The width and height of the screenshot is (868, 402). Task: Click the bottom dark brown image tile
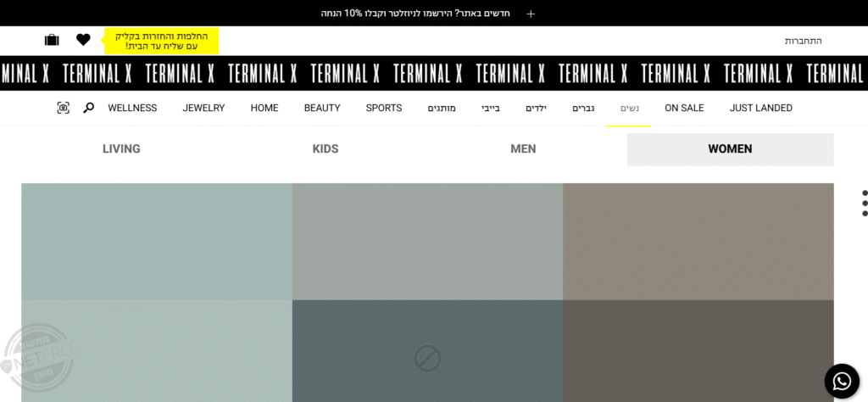tap(698, 351)
